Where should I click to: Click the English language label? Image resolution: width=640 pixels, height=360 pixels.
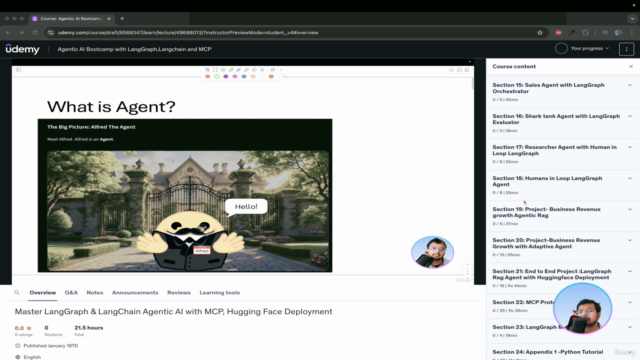(32, 357)
